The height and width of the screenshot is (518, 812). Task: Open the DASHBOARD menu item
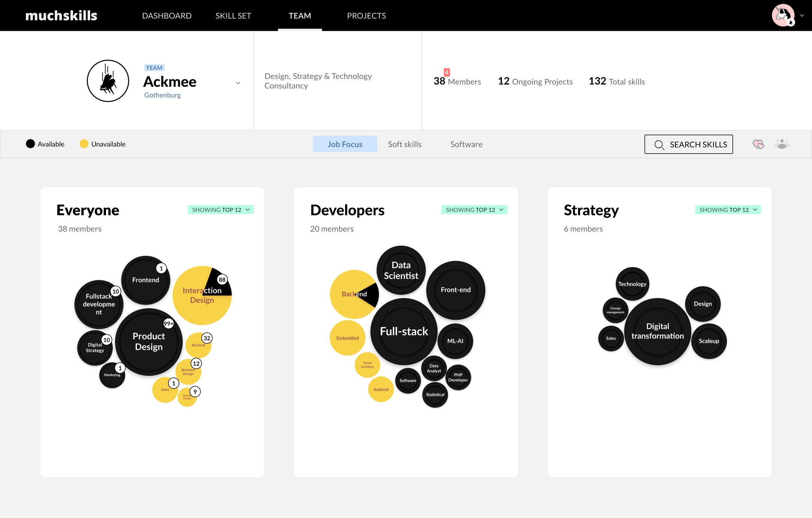tap(167, 15)
